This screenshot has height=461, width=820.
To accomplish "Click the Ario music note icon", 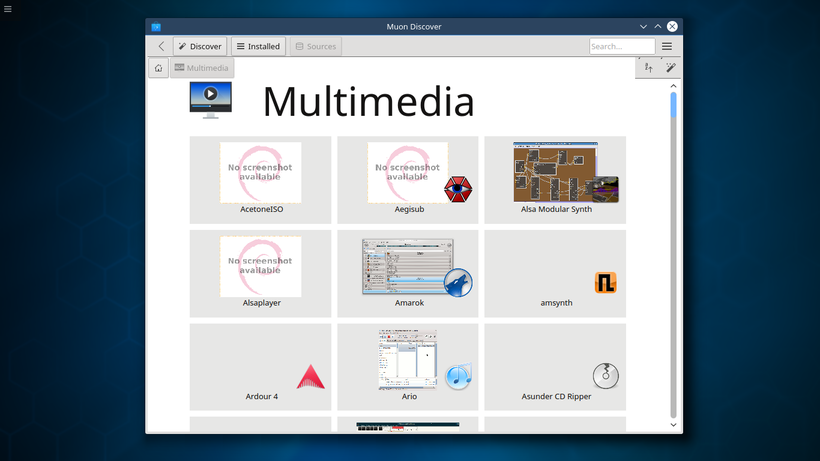I will [x=459, y=376].
